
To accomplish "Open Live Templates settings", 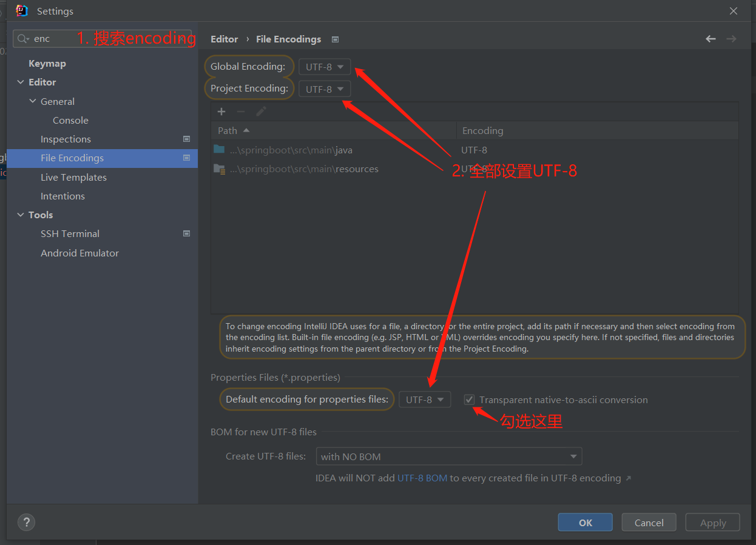I will click(73, 177).
